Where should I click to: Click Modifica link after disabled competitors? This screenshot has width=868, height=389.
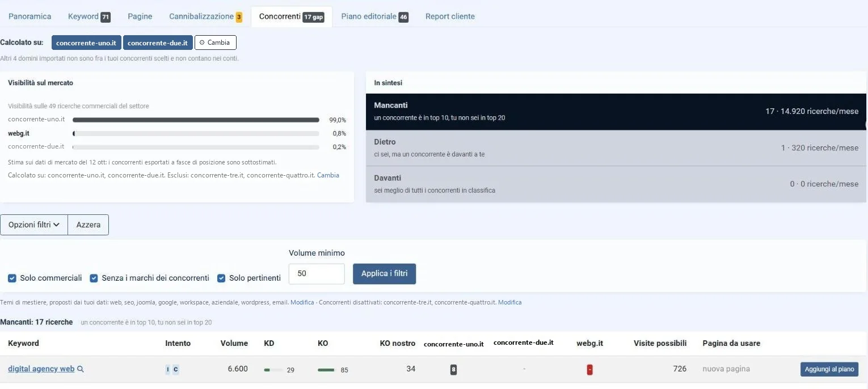pyautogui.click(x=509, y=302)
